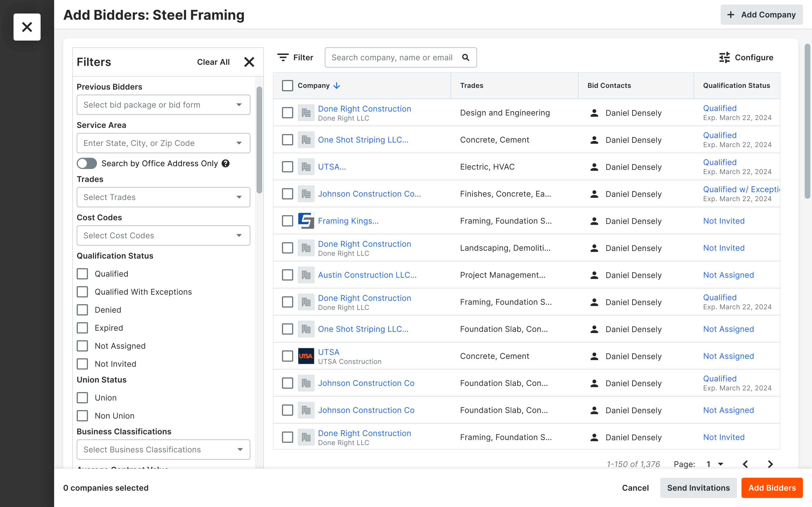Click the search company input field
The width and height of the screenshot is (812, 507).
click(392, 57)
